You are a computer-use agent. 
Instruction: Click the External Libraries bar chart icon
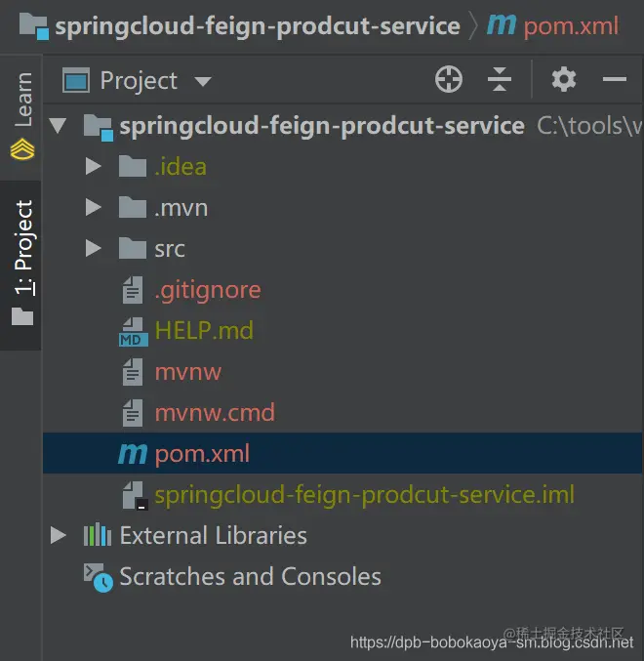click(98, 534)
